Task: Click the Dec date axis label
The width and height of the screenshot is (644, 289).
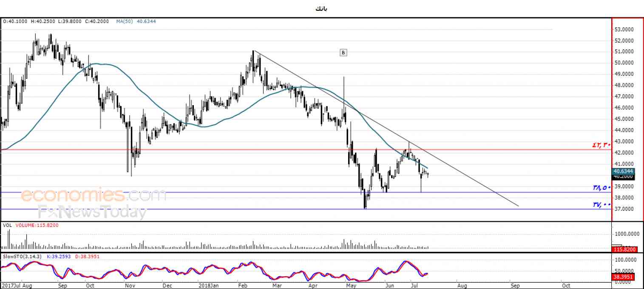Action: 167,285
